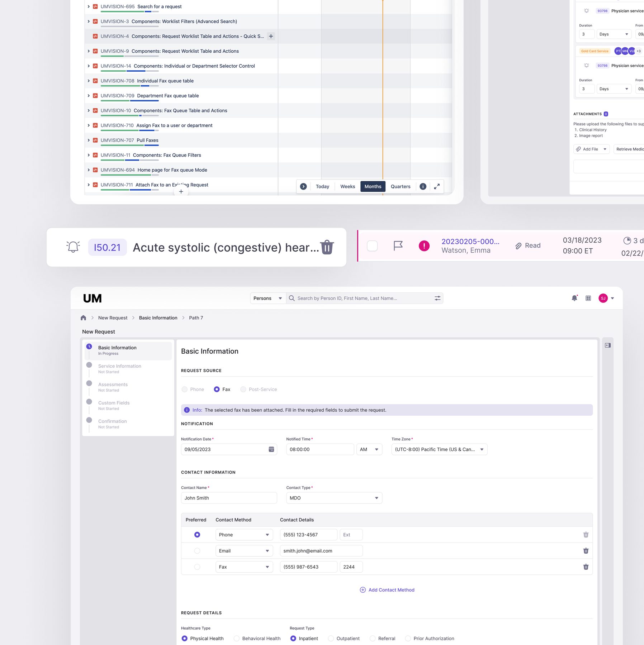Screen dimensions: 644x645
Task: Add child issue to UMVISION-4 with plus
Action: 271,36
